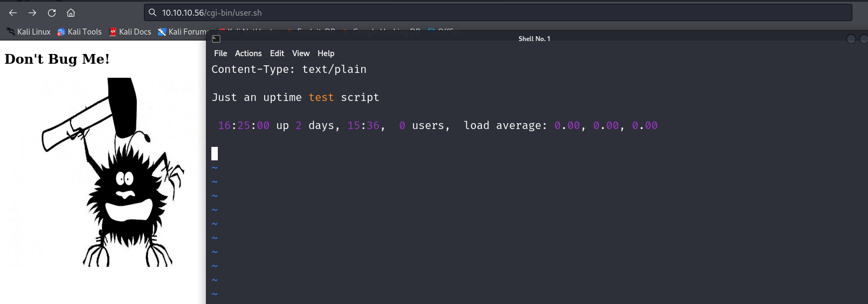Open the terminal Help menu
The height and width of the screenshot is (304, 868).
coord(326,53)
